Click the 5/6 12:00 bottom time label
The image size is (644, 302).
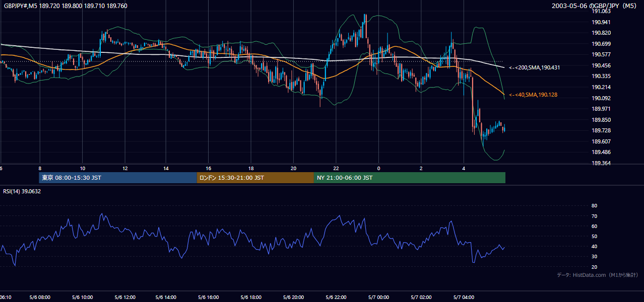coord(124,297)
